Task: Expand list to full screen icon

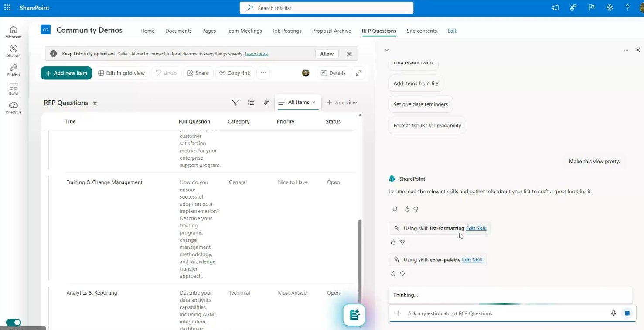Action: tap(359, 73)
